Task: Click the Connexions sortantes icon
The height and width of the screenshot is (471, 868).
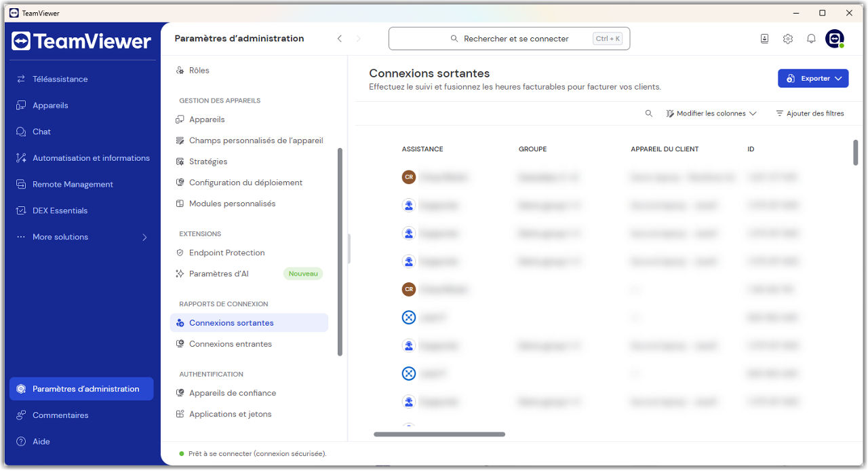Action: (180, 323)
